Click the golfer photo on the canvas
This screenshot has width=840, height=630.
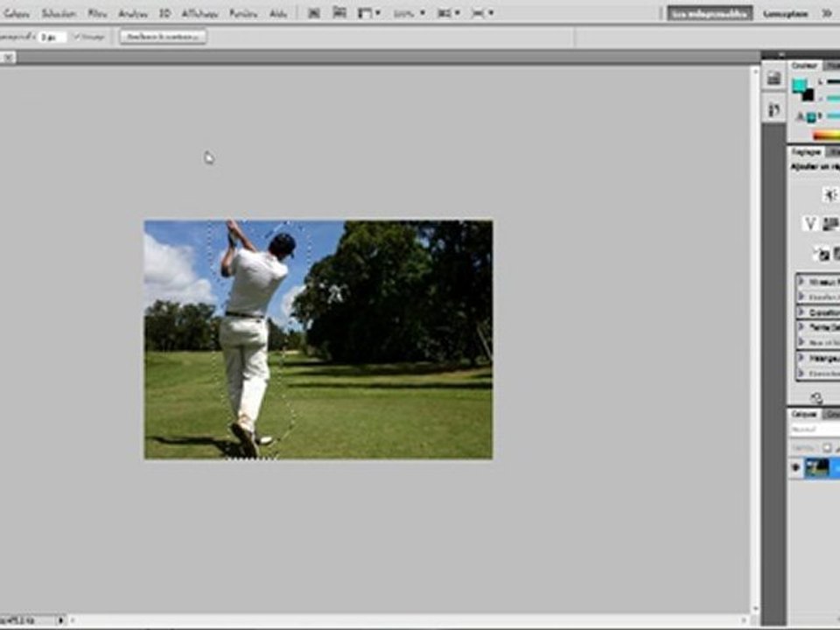[x=318, y=339]
